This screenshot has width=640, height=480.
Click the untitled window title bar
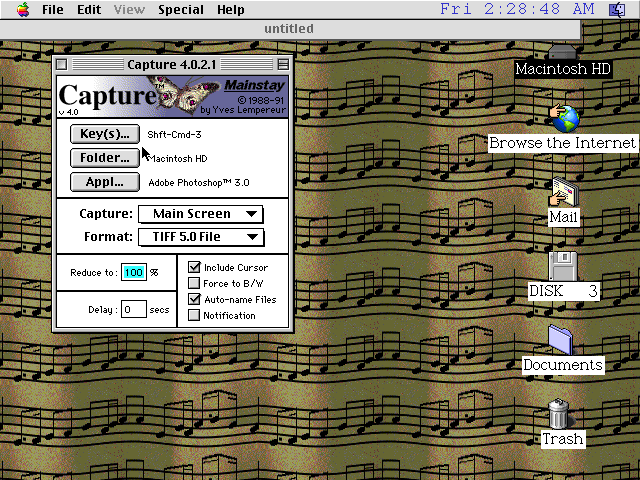[x=290, y=29]
